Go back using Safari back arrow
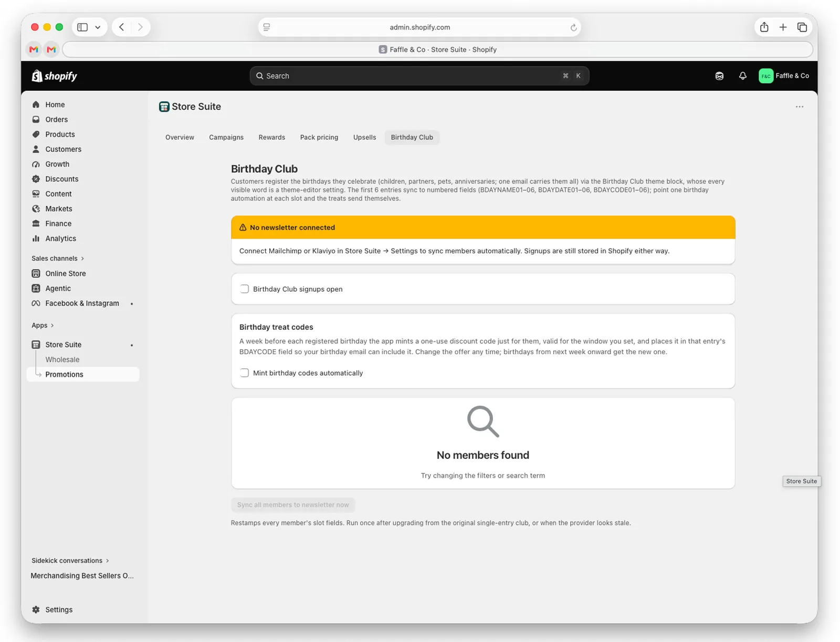The image size is (840, 642). coord(121,27)
